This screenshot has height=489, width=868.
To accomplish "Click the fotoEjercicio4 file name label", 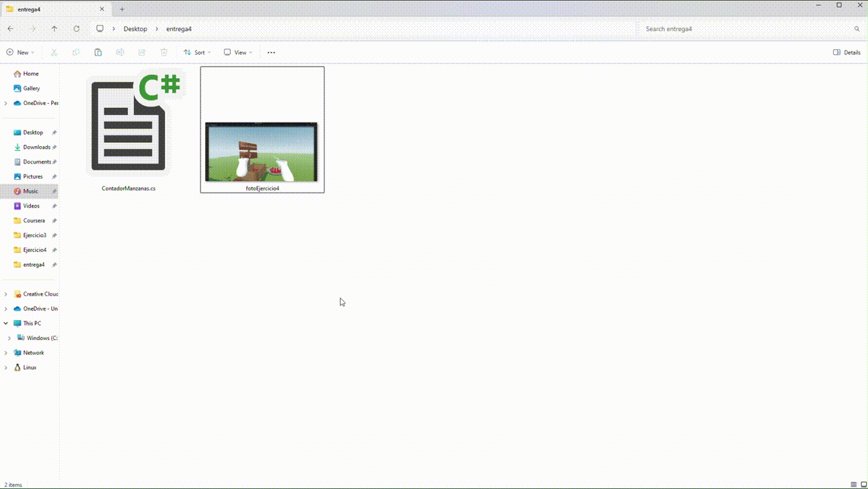I will coord(262,189).
